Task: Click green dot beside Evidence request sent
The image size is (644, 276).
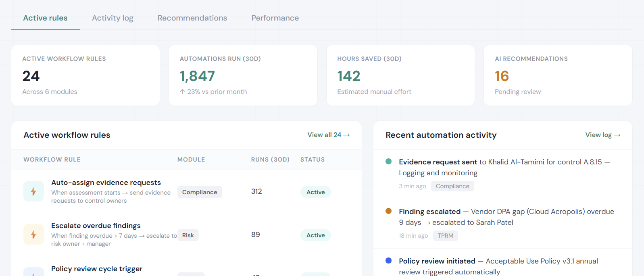Action: click(389, 162)
